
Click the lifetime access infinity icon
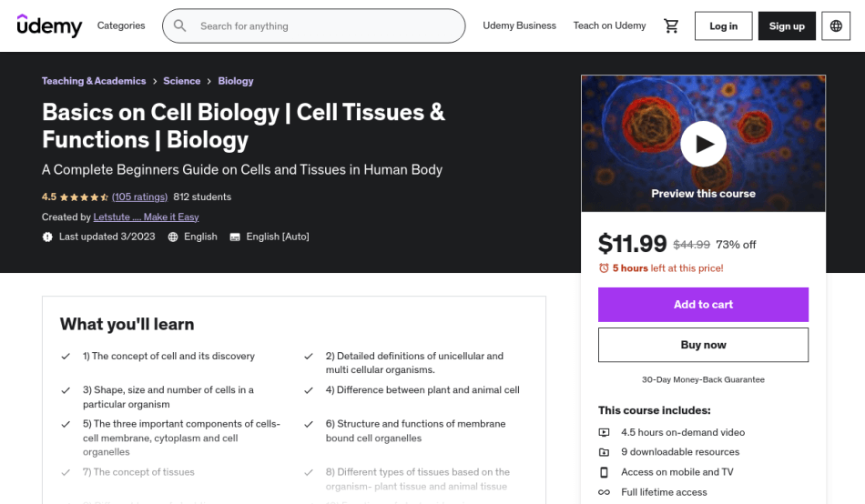pos(604,492)
